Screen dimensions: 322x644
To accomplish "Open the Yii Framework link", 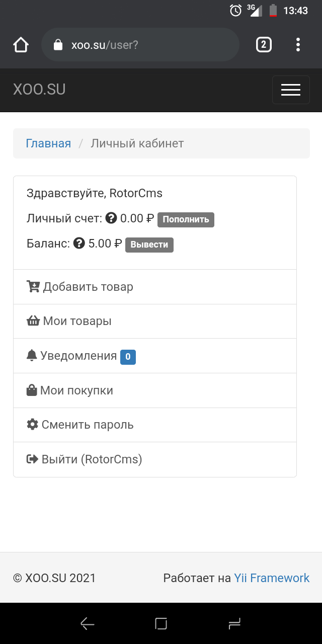I will tap(272, 578).
